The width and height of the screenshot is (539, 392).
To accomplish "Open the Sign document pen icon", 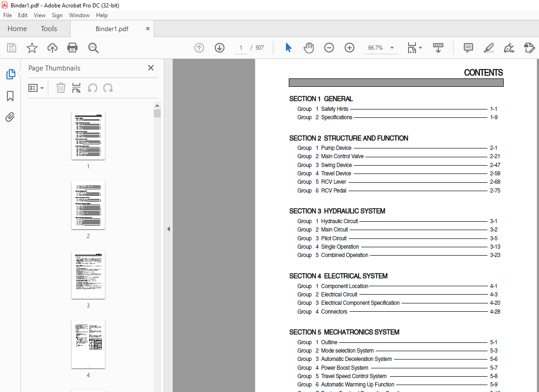I will [x=509, y=48].
